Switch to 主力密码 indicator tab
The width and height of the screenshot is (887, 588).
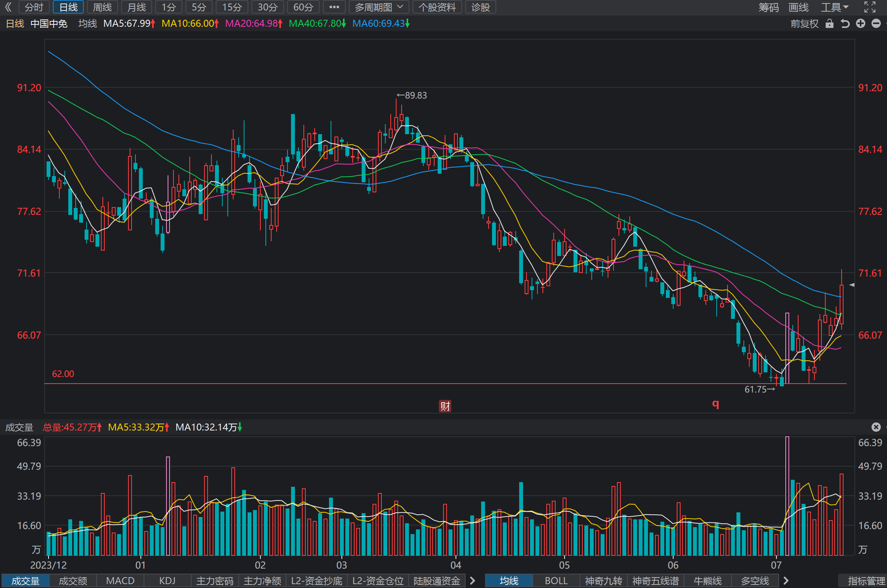(215, 581)
